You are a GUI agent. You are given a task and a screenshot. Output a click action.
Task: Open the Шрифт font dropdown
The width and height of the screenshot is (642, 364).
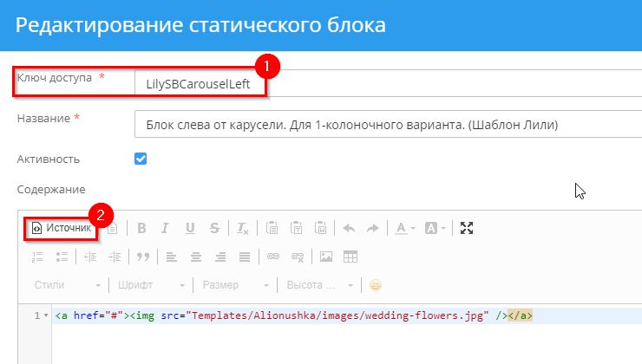click(x=151, y=285)
